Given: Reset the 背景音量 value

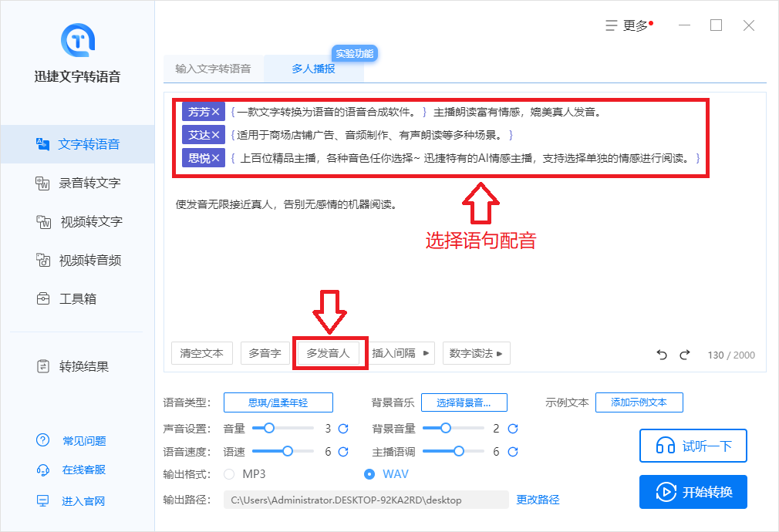Looking at the screenshot, I should tap(513, 428).
